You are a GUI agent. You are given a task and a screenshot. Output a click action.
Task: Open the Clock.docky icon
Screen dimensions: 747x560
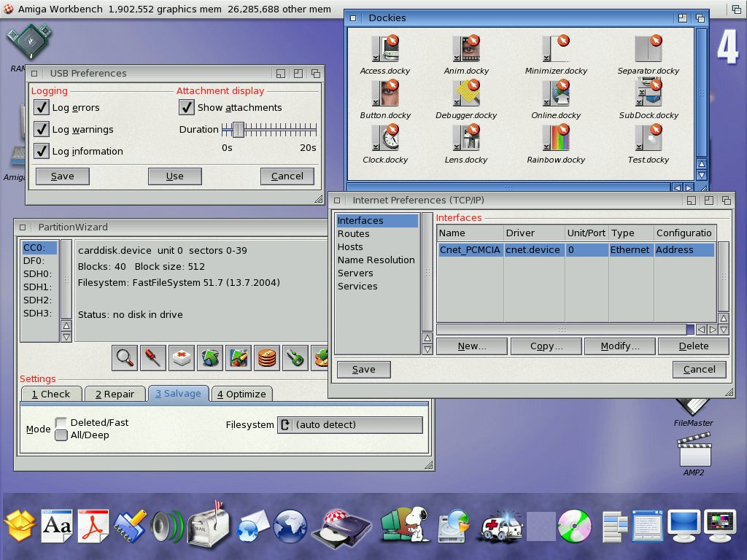click(385, 138)
